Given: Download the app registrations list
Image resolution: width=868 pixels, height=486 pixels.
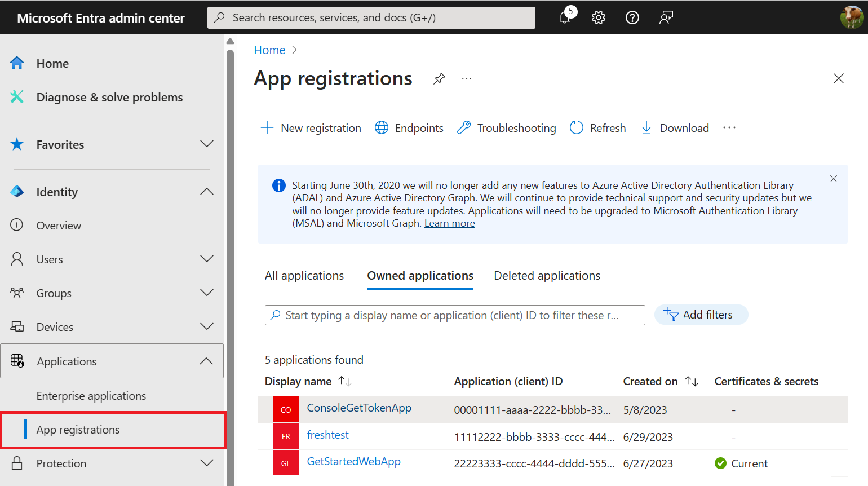Looking at the screenshot, I should point(675,128).
